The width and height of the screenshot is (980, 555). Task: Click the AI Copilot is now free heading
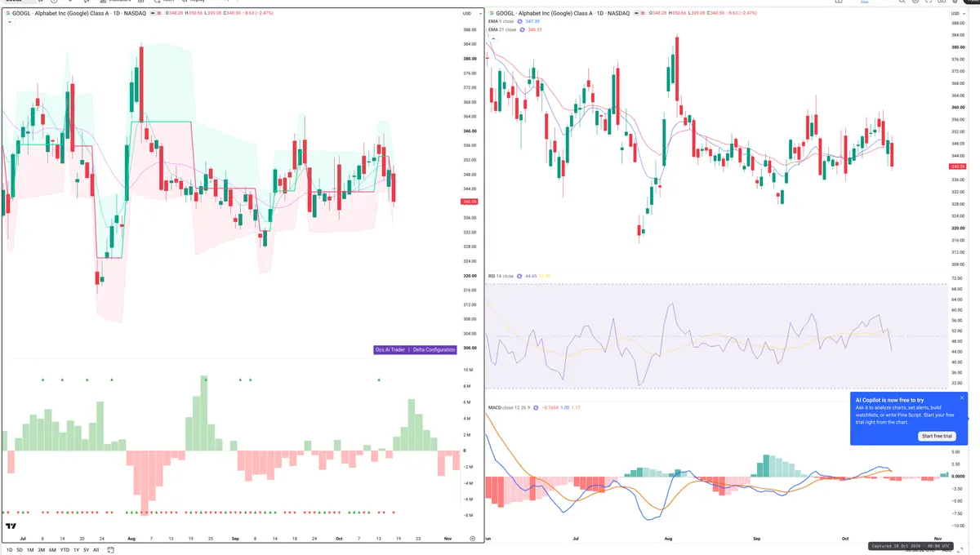890,400
